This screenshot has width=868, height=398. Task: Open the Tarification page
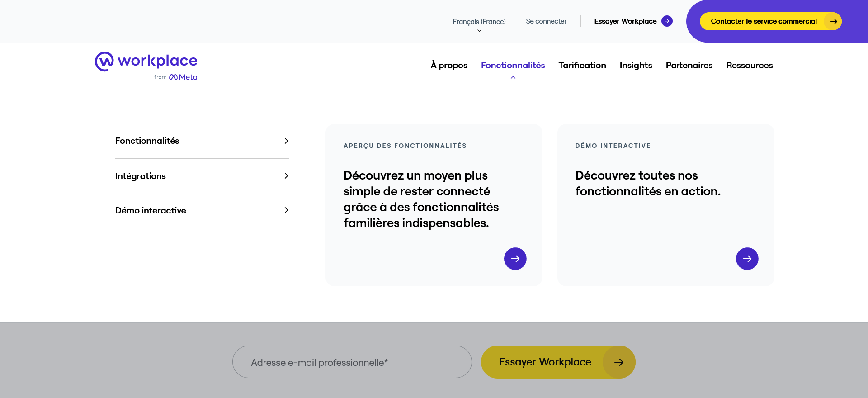582,66
